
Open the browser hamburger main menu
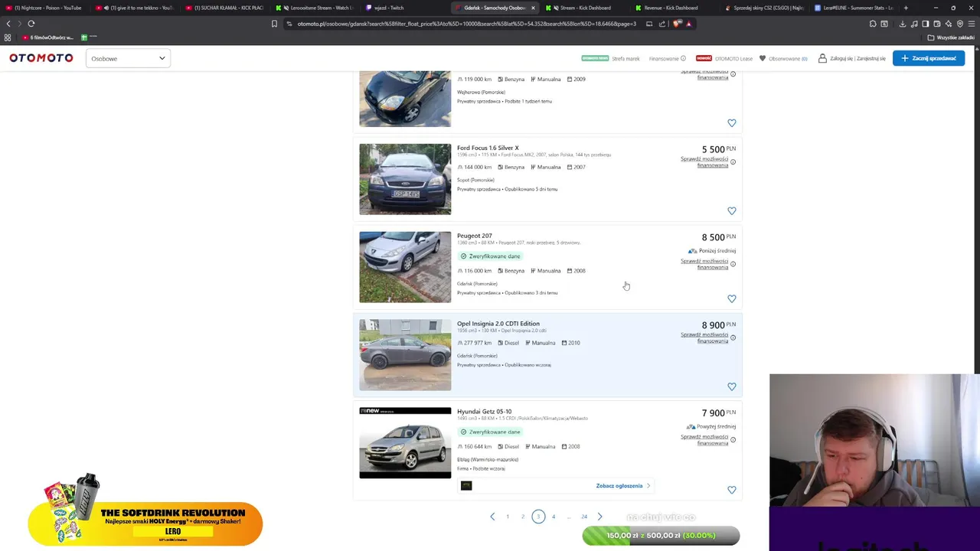[x=972, y=24]
